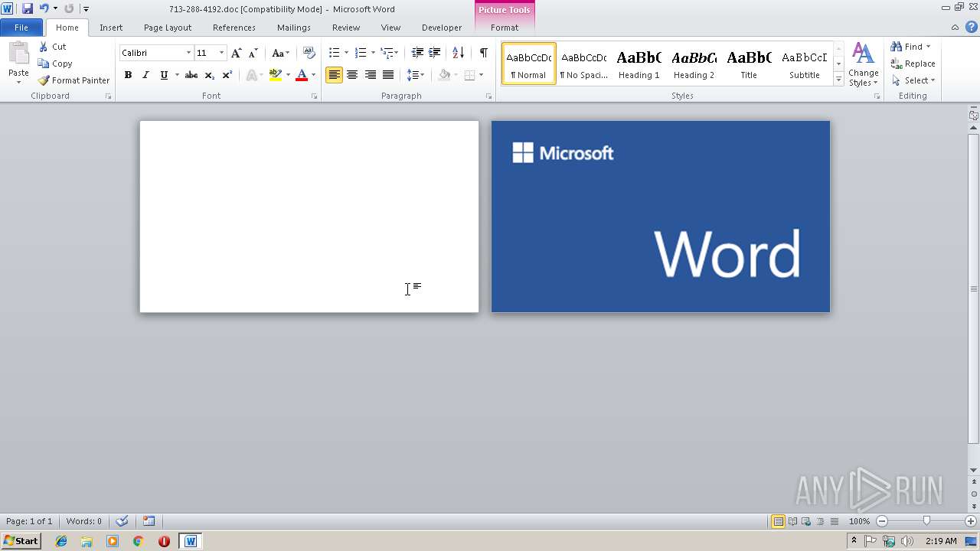Viewport: 980px width, 551px height.
Task: Click the Cut icon
Action: point(44,47)
